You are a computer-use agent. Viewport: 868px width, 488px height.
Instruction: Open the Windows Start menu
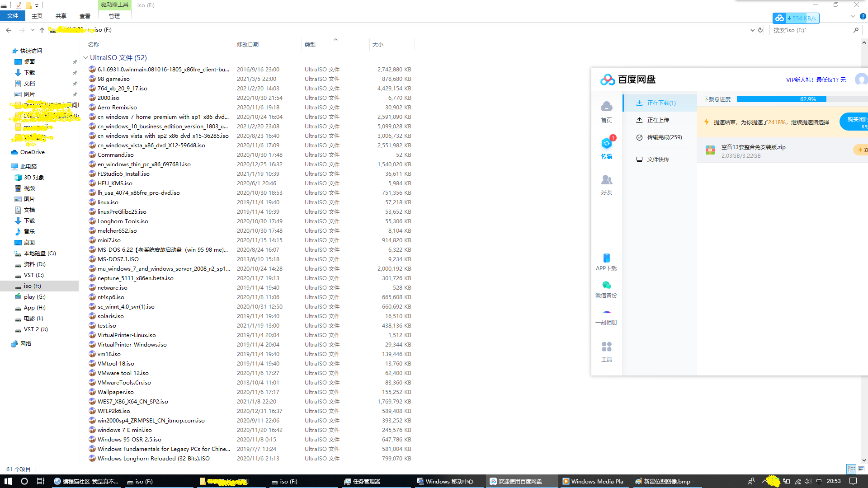pos(8,481)
